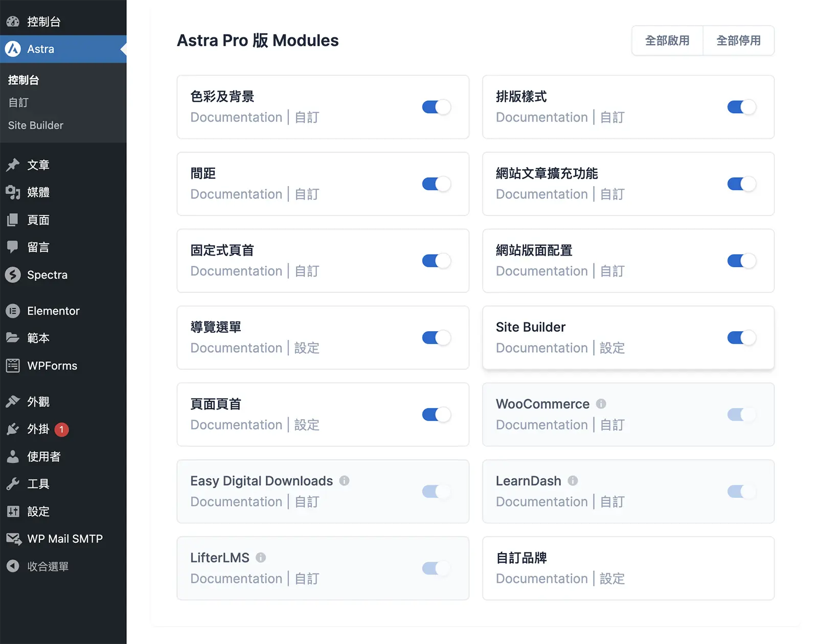The height and width of the screenshot is (644, 818).
Task: Open the WPForms menu item
Action: pos(63,365)
